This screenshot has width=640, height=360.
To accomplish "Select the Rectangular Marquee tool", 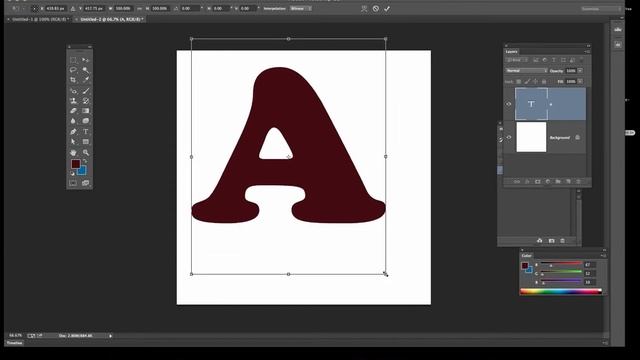I will 73,60.
